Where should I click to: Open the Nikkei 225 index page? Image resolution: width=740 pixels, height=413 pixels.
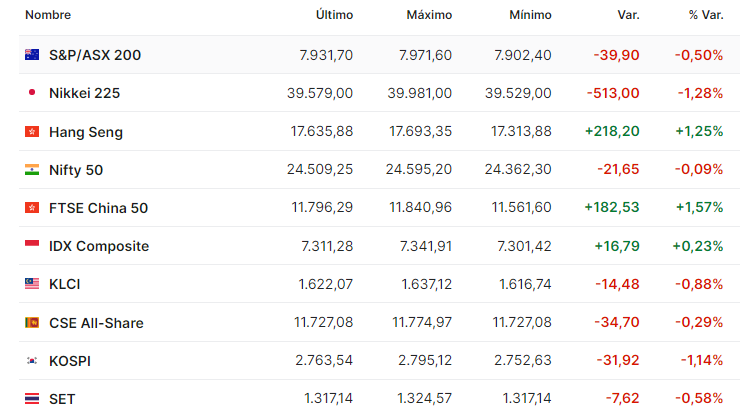[x=85, y=93]
